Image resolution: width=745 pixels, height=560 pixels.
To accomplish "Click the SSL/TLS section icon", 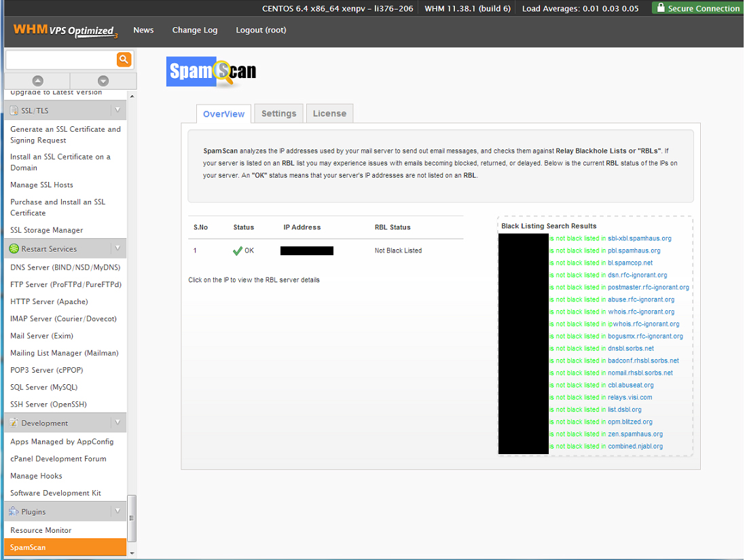I will (x=14, y=110).
